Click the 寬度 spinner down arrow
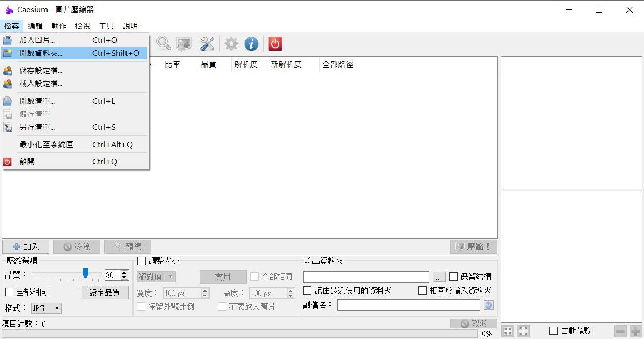The width and height of the screenshot is (644, 339). coord(205,296)
